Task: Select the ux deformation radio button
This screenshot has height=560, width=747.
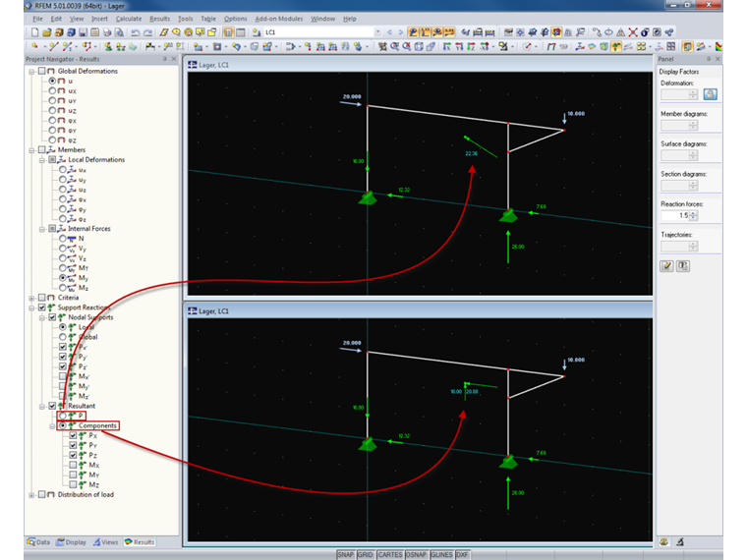Action: [x=52, y=90]
